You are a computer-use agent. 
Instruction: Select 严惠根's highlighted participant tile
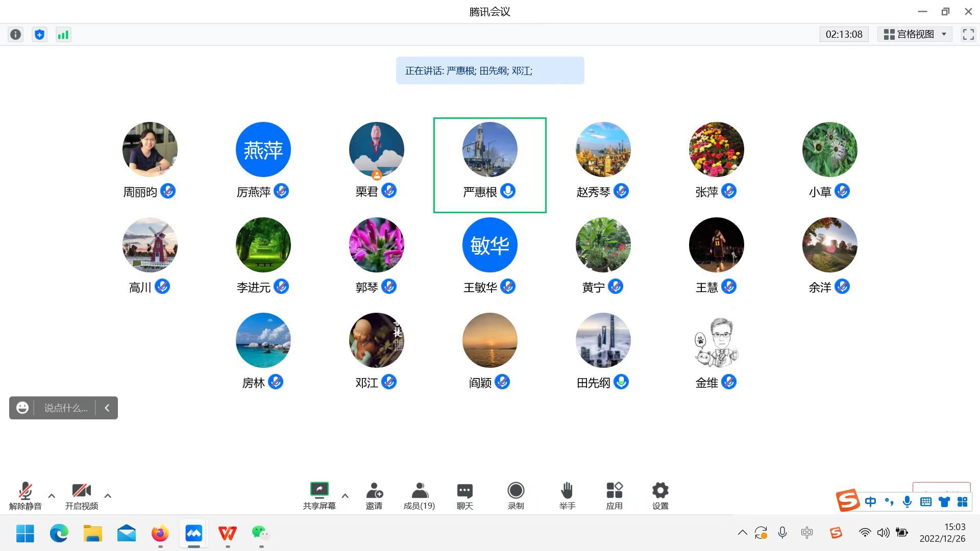(489, 165)
